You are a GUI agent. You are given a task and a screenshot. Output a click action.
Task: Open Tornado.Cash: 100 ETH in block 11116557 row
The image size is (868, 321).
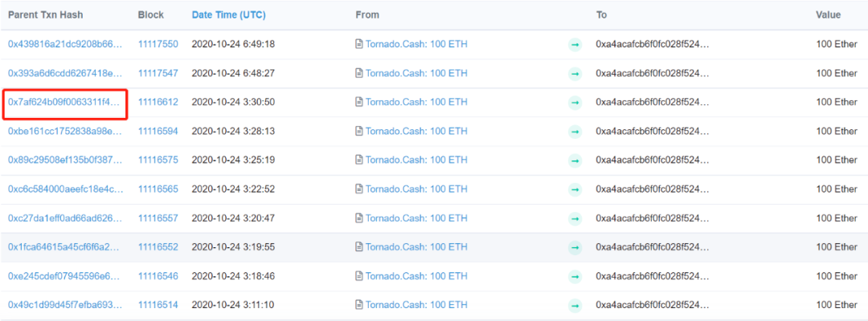click(416, 218)
